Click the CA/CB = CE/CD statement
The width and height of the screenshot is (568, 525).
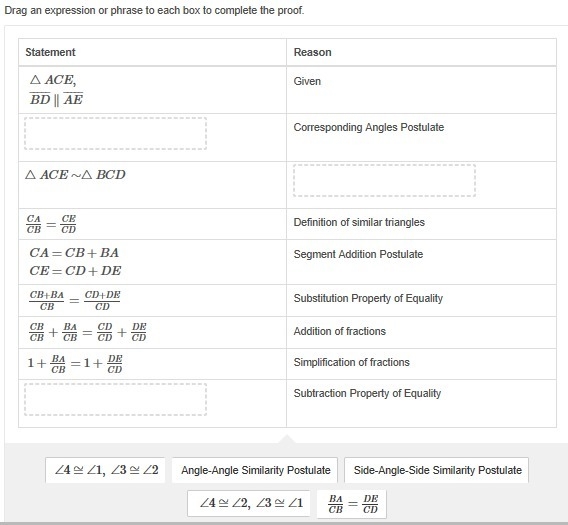(x=51, y=224)
